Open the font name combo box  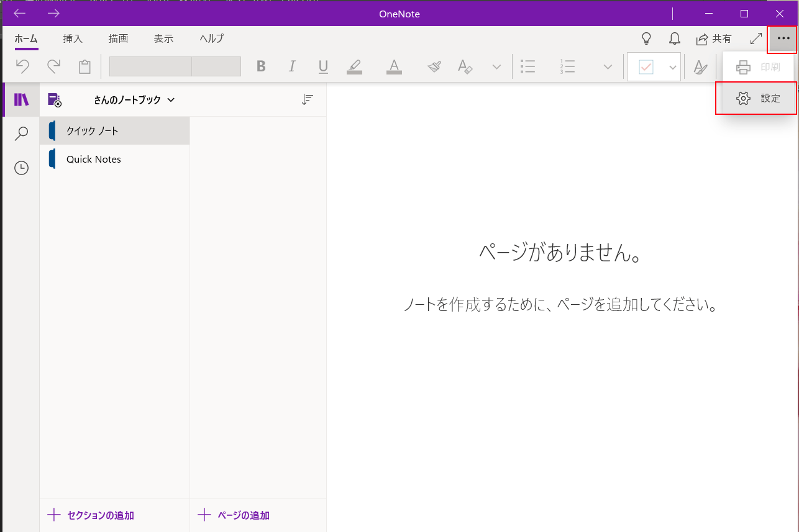click(x=150, y=66)
